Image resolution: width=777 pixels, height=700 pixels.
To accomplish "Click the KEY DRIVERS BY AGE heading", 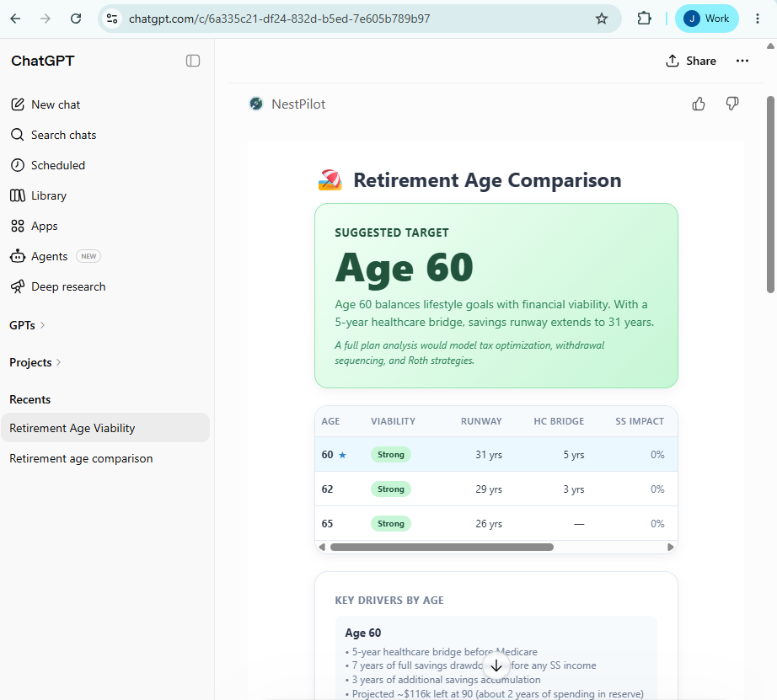I will tap(389, 600).
